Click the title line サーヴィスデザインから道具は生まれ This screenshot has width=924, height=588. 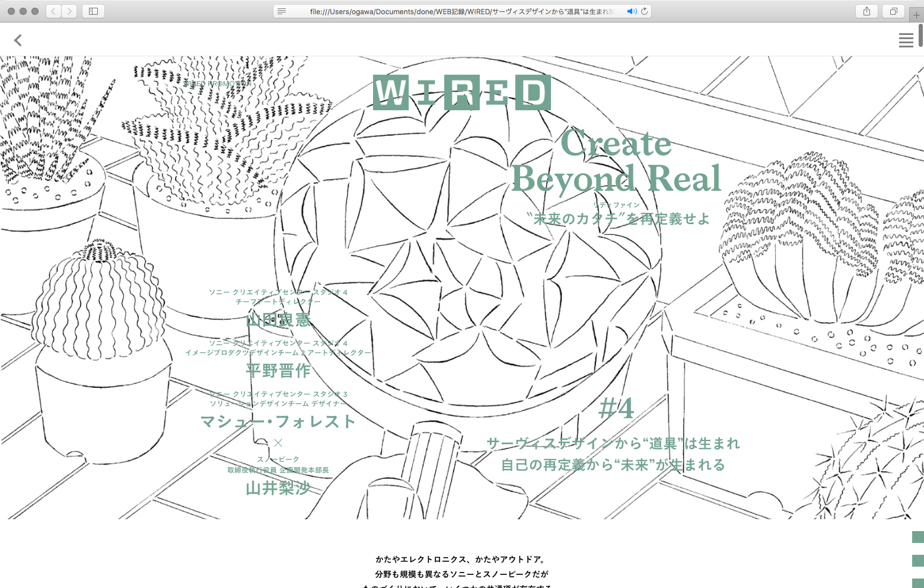pos(613,443)
